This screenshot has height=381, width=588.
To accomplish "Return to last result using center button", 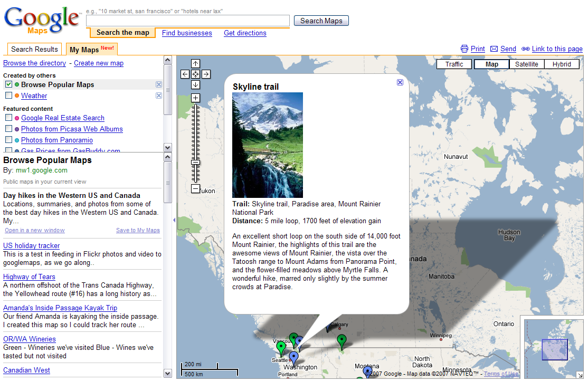I will coord(195,74).
